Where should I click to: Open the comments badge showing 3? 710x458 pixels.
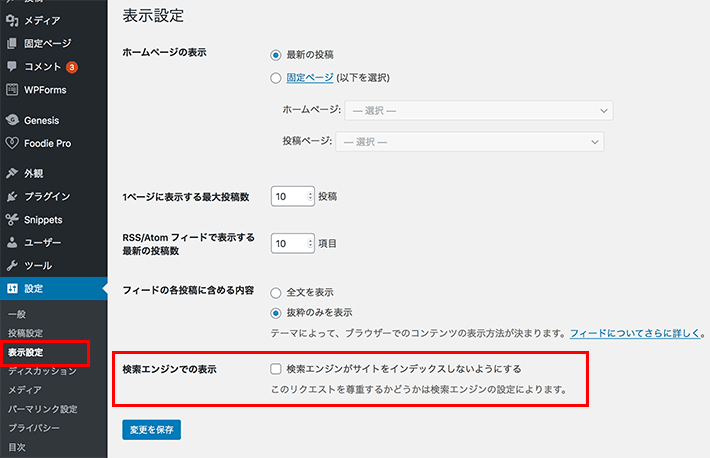tap(72, 67)
